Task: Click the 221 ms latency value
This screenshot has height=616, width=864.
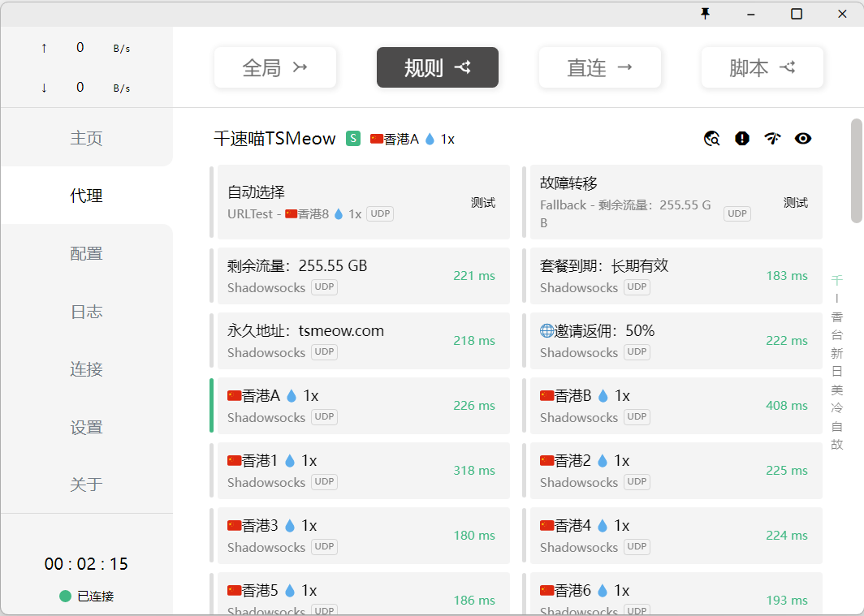Action: tap(474, 276)
